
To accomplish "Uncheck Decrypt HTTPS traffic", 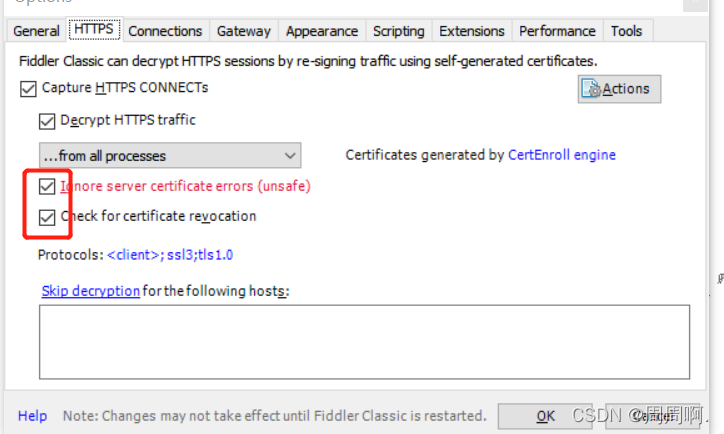I will pos(47,121).
